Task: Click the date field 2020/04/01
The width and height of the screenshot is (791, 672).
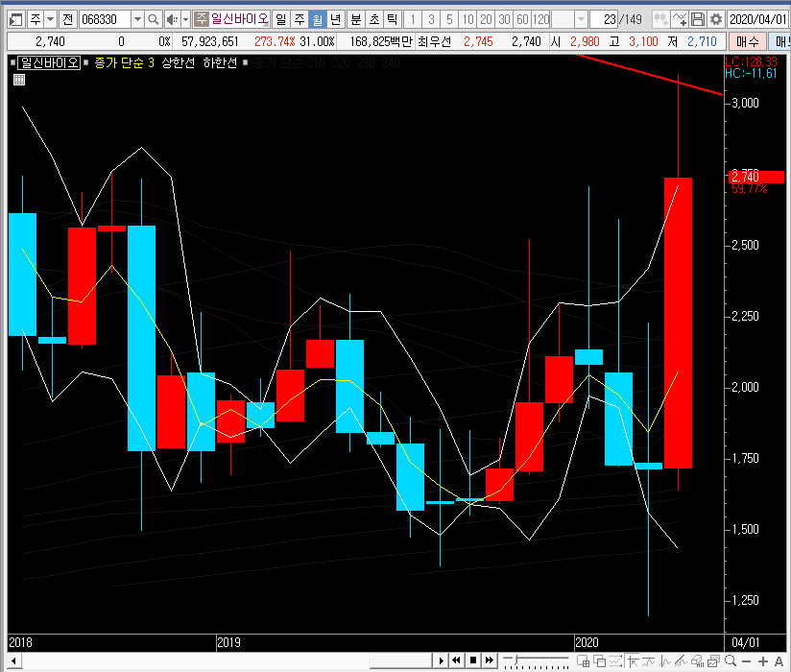Action: coord(757,19)
